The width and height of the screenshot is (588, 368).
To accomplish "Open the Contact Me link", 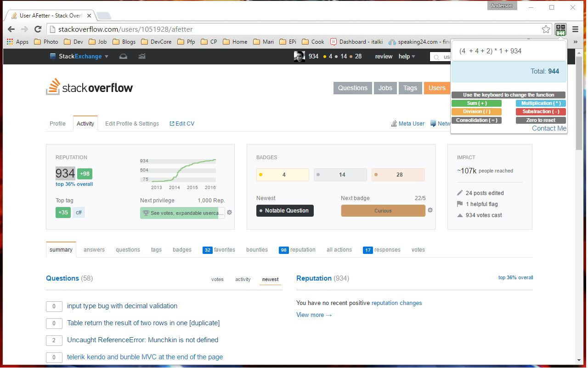I will [x=549, y=128].
